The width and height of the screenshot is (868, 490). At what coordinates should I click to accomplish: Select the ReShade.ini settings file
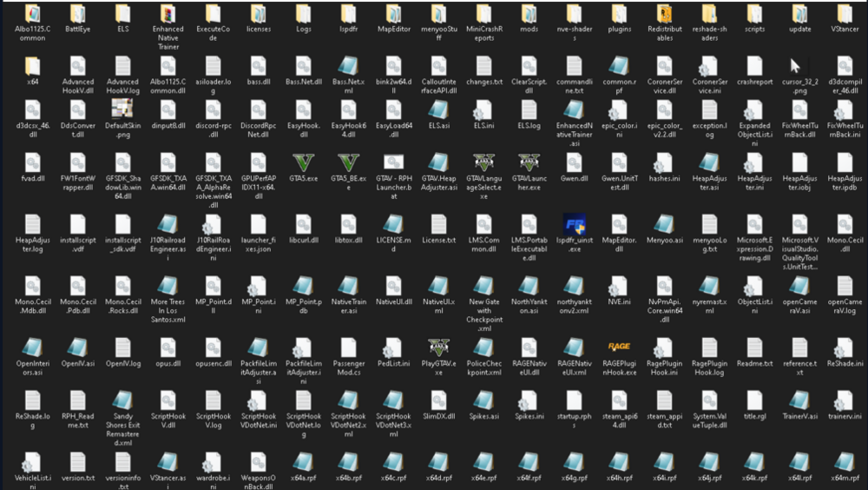point(845,348)
